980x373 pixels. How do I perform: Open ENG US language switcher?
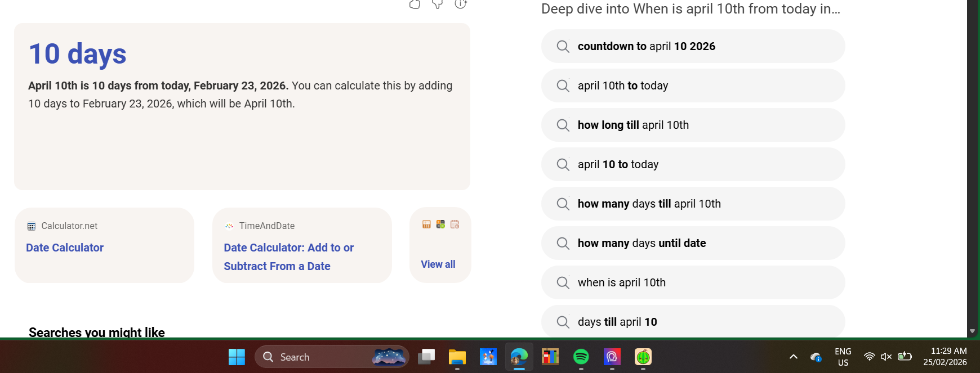(843, 357)
